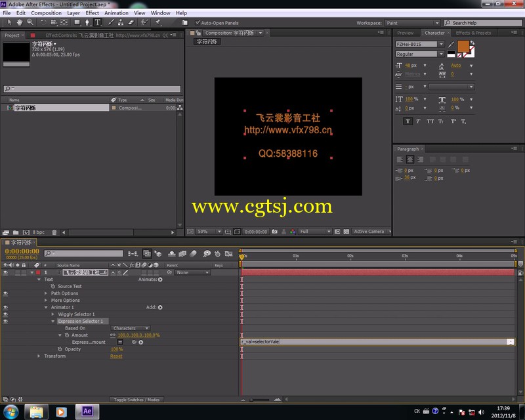
Task: Expand the Transform group
Action: coord(39,356)
